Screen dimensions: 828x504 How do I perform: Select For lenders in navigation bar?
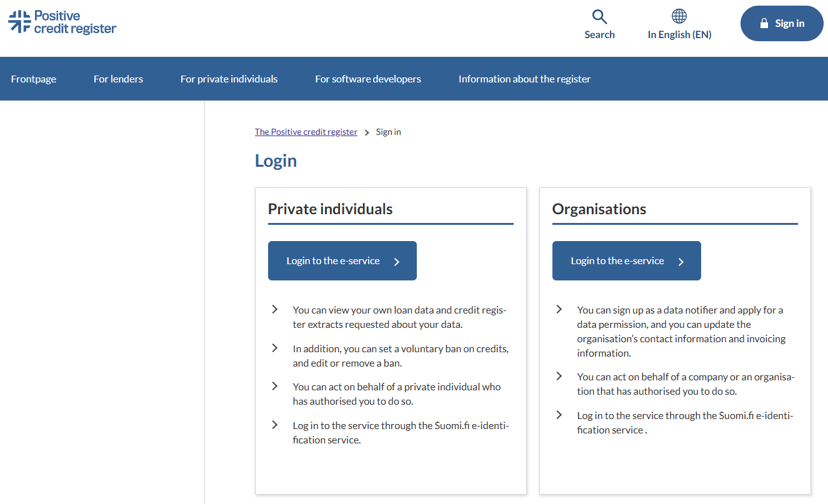click(118, 79)
